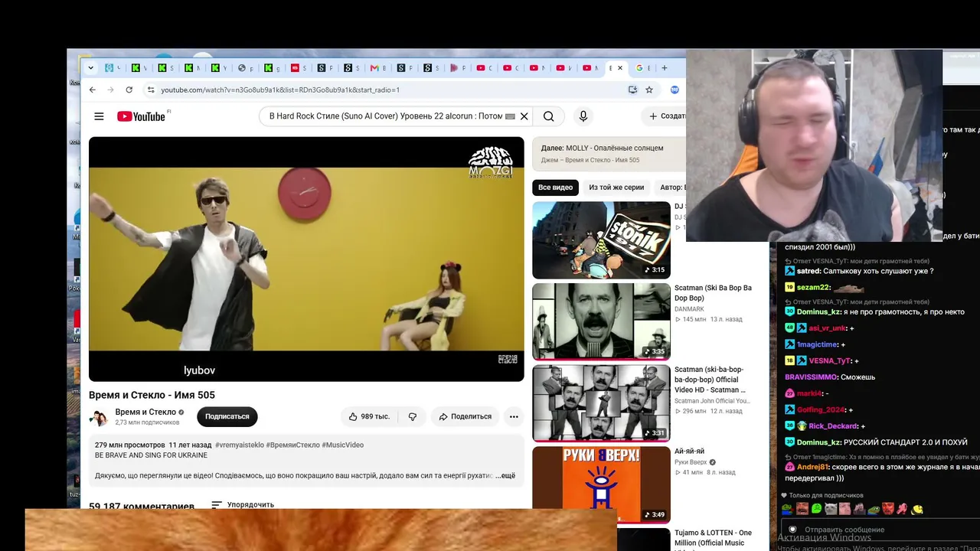Screen dimensions: 980x551
Task: Pick the green skull emote in chat
Action: (816, 508)
